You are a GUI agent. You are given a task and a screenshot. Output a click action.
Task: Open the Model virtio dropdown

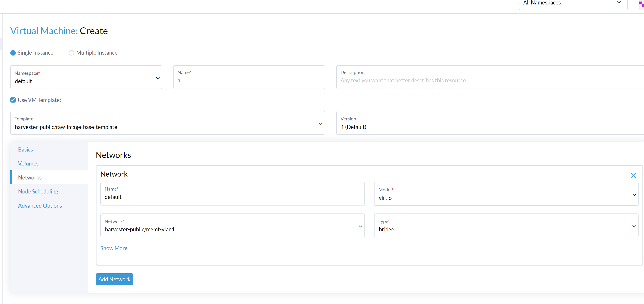[x=506, y=194]
